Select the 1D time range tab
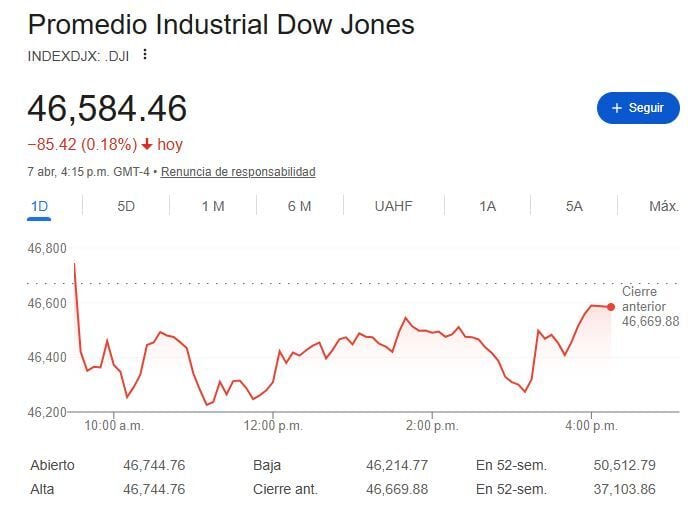The image size is (694, 524). click(39, 206)
